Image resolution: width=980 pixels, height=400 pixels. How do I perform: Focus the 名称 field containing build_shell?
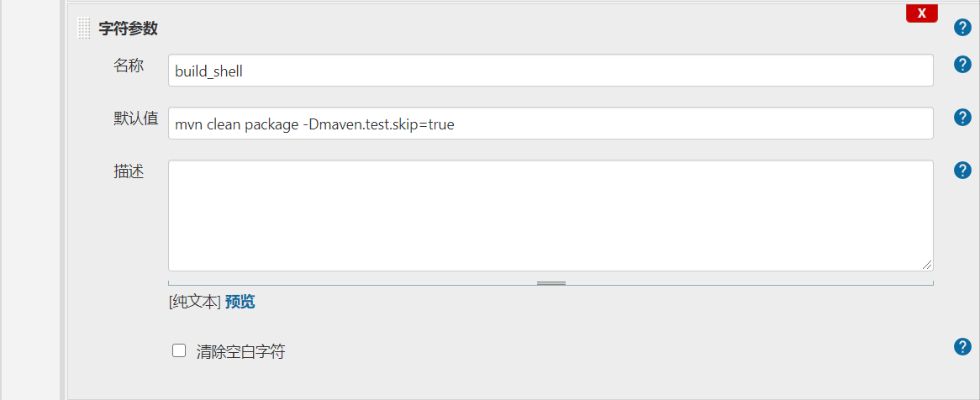tap(551, 70)
